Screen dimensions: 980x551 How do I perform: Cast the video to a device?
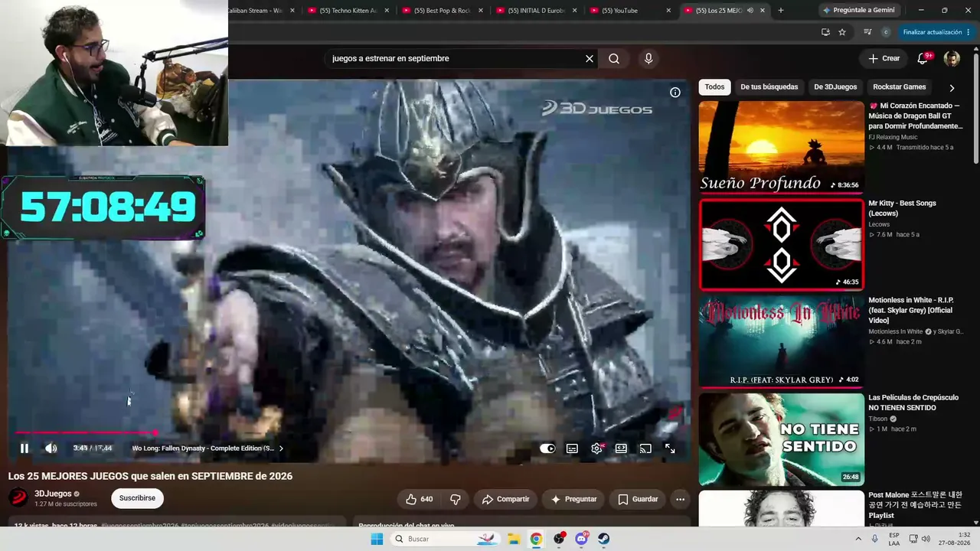tap(645, 448)
